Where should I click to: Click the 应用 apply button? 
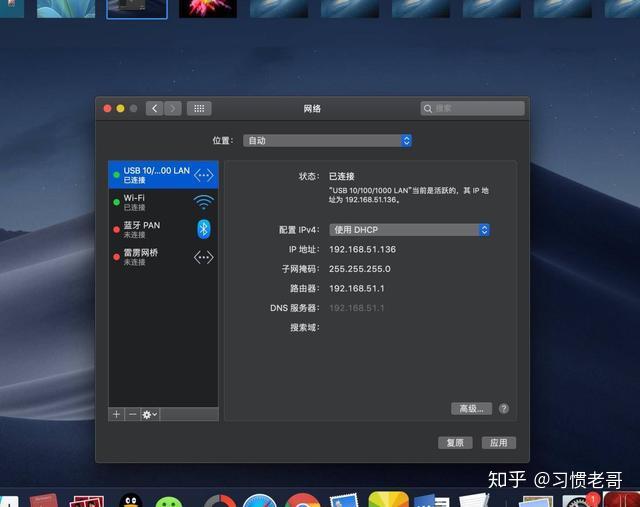[499, 443]
